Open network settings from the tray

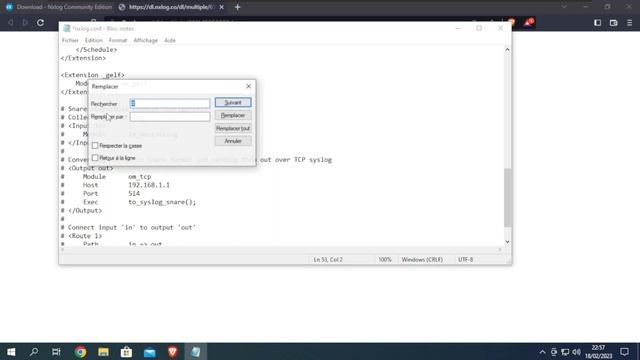point(565,352)
